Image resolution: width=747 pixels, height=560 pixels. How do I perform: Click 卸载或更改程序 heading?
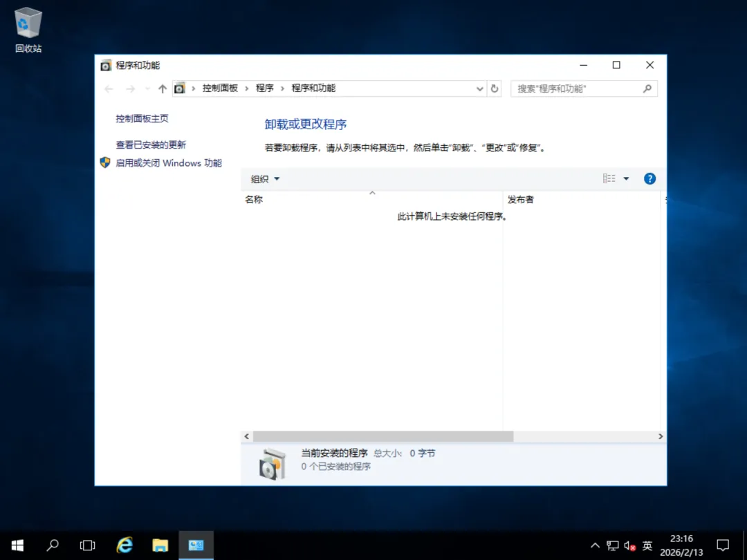306,124
